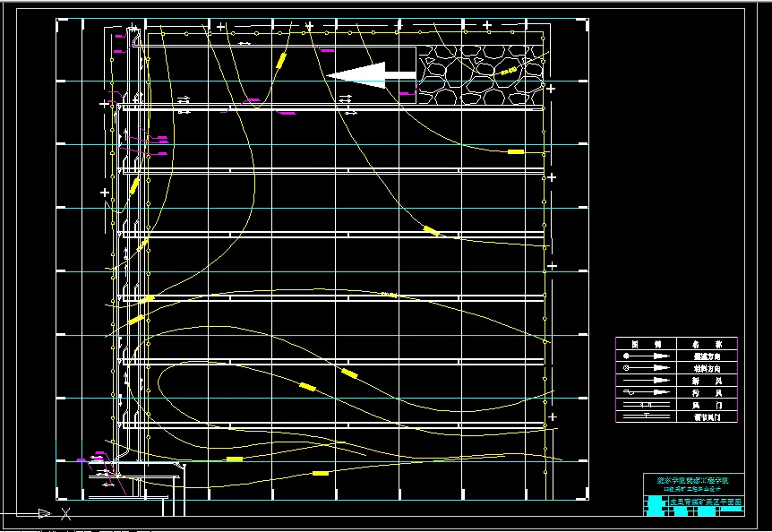
Task: Select the rock-hatched goaf area
Action: point(480,75)
